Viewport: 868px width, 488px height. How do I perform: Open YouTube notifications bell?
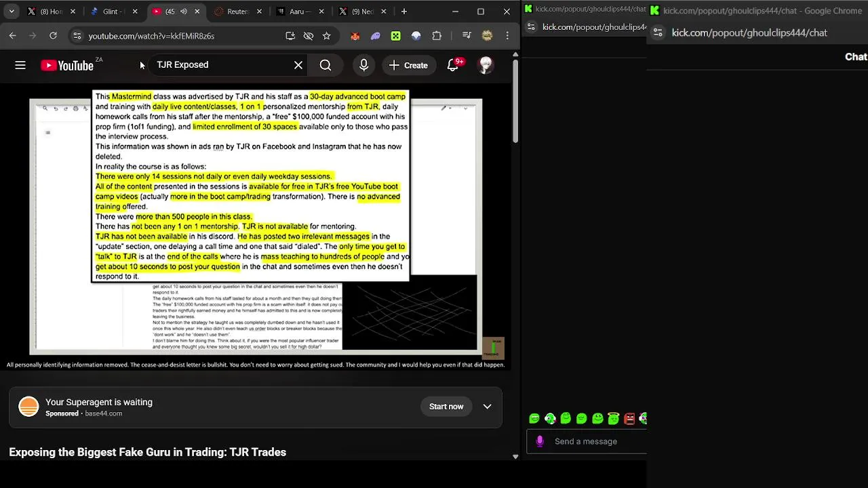[453, 65]
